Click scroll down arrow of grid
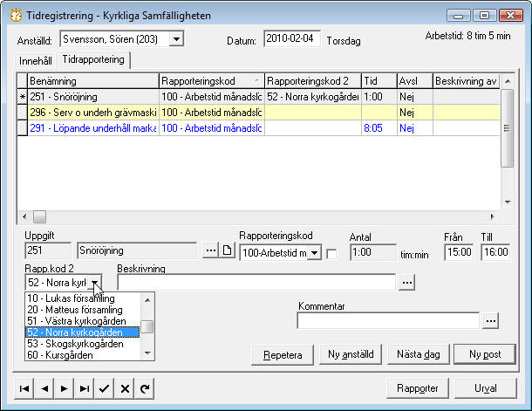The height and width of the screenshot is (411, 532). [x=508, y=202]
